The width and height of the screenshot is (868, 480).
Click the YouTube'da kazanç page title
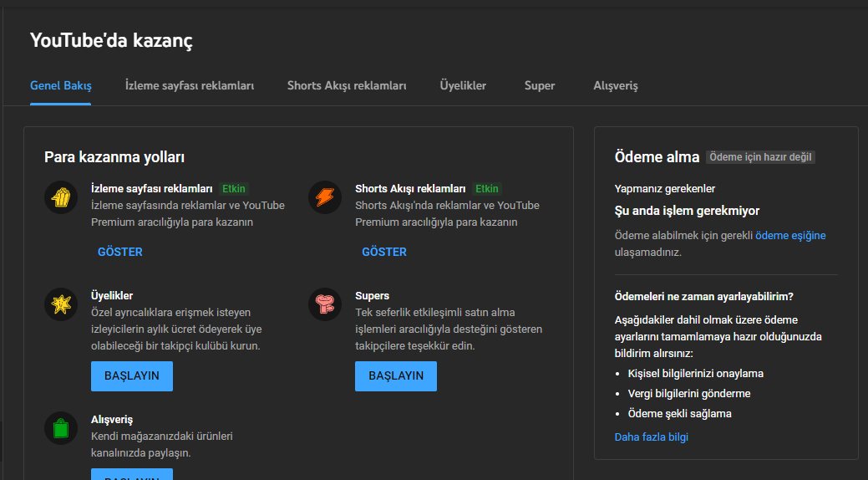[x=111, y=40]
